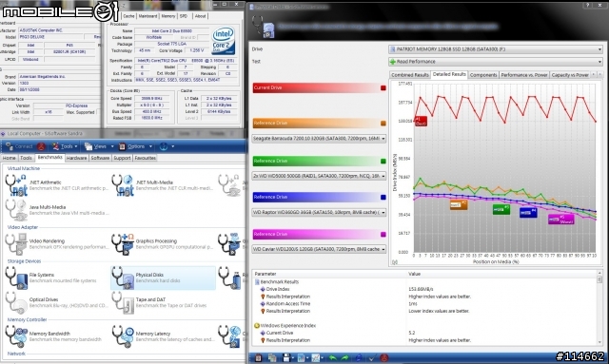Click the Drive Index result row
Viewport: 609px width, 364px height.
[425, 289]
